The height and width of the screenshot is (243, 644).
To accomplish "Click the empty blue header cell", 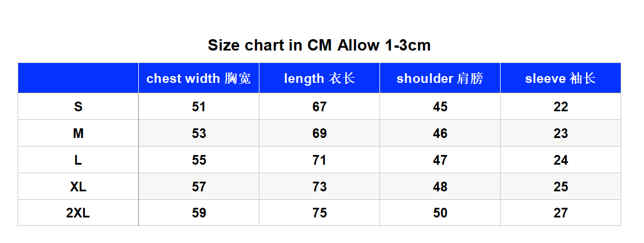I will point(78,78).
